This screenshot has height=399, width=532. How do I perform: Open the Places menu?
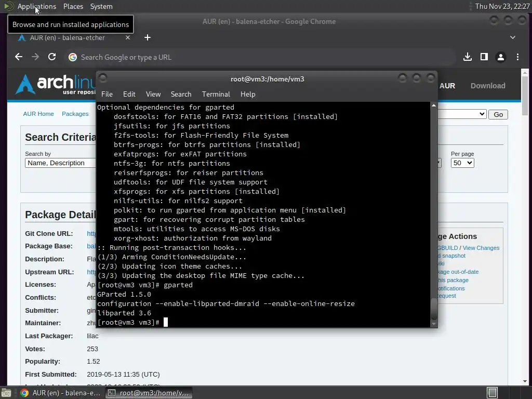pyautogui.click(x=73, y=6)
